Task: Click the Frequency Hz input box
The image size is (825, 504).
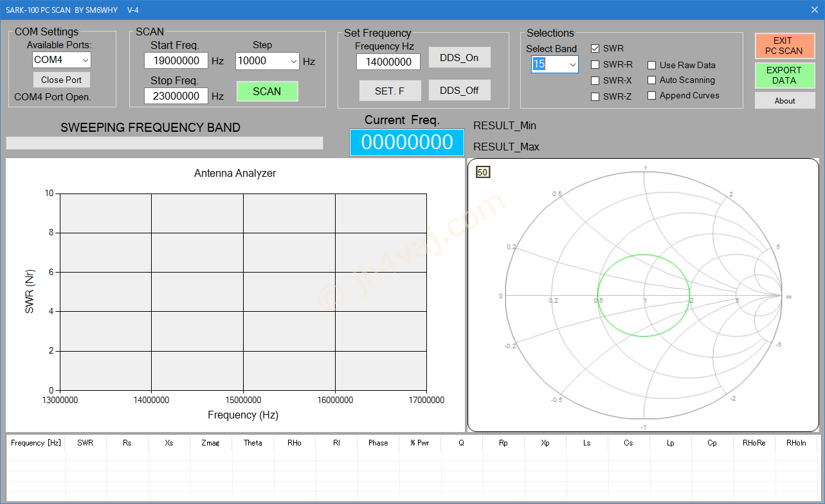Action: tap(388, 62)
